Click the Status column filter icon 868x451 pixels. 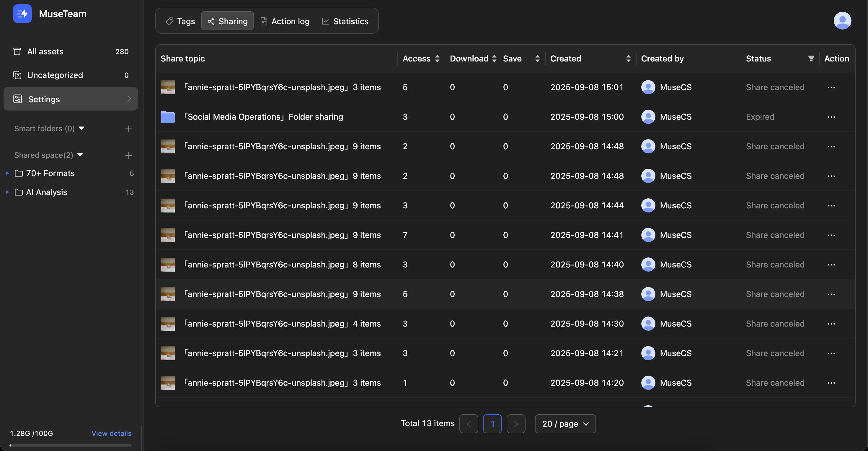pos(811,59)
